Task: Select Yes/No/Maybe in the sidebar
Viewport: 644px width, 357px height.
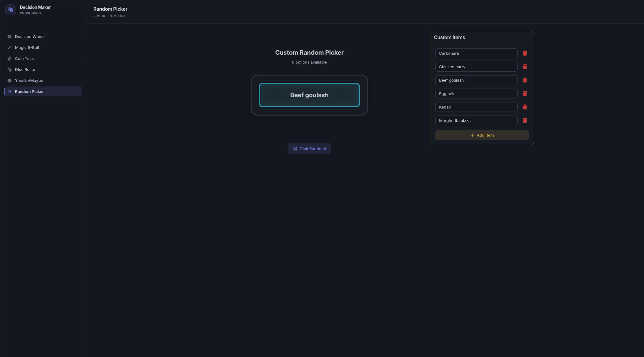Action: pos(43,81)
